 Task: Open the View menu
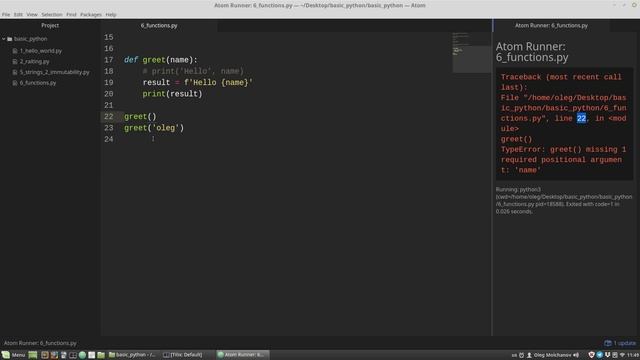(x=32, y=14)
